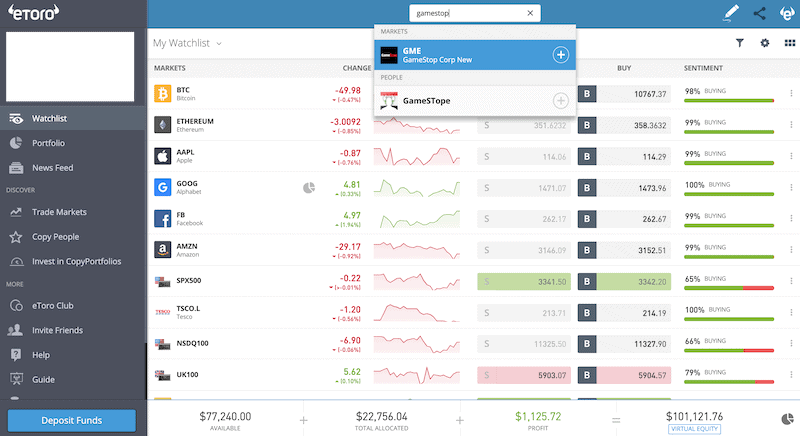
Task: Open UK100 row more options menu
Action: 791,375
